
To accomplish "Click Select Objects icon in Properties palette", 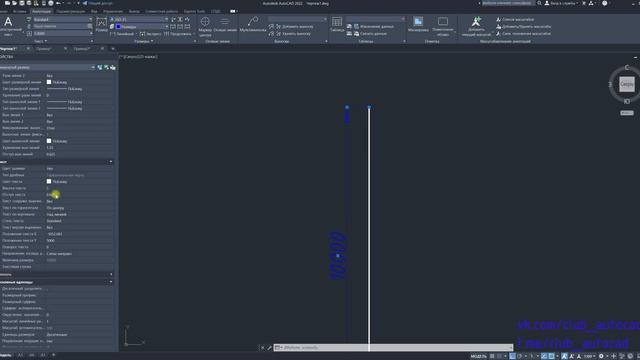I will point(106,67).
